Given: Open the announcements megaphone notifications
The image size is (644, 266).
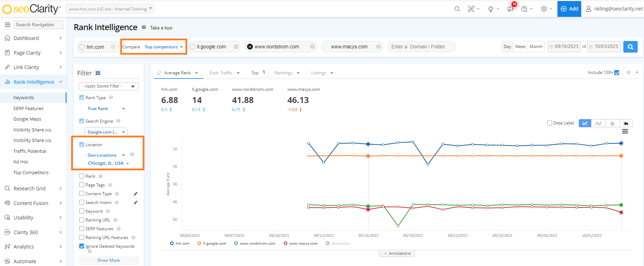Looking at the screenshot, I should [510, 9].
